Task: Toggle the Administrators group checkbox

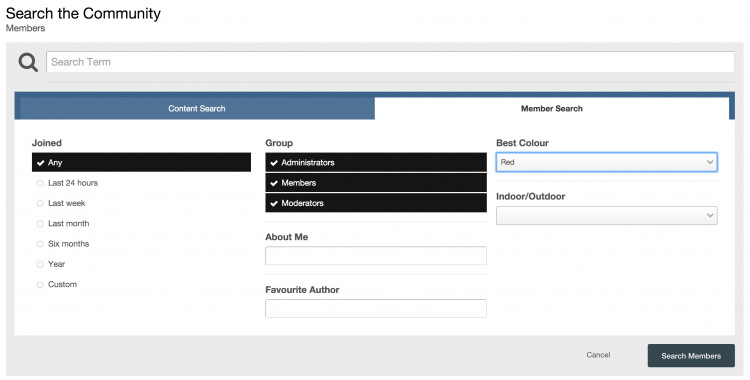Action: (376, 162)
